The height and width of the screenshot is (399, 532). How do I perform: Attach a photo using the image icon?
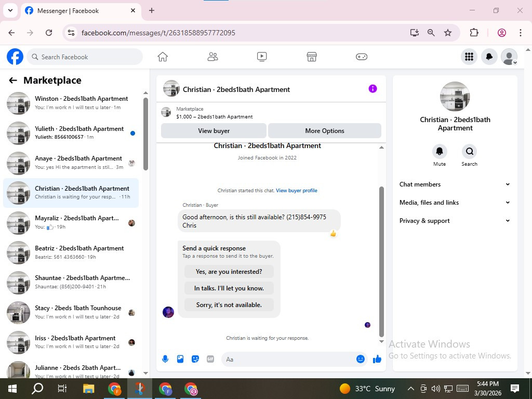[x=180, y=359]
